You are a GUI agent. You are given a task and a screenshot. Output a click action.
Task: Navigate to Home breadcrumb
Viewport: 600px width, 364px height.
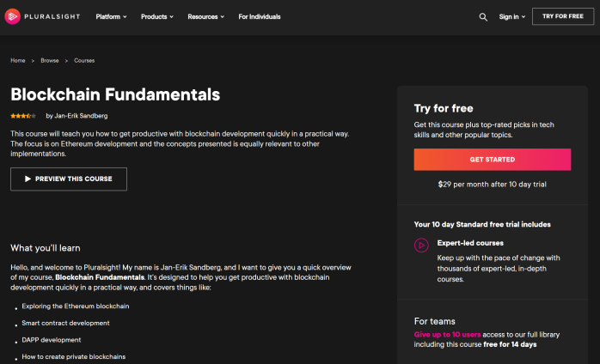point(18,60)
